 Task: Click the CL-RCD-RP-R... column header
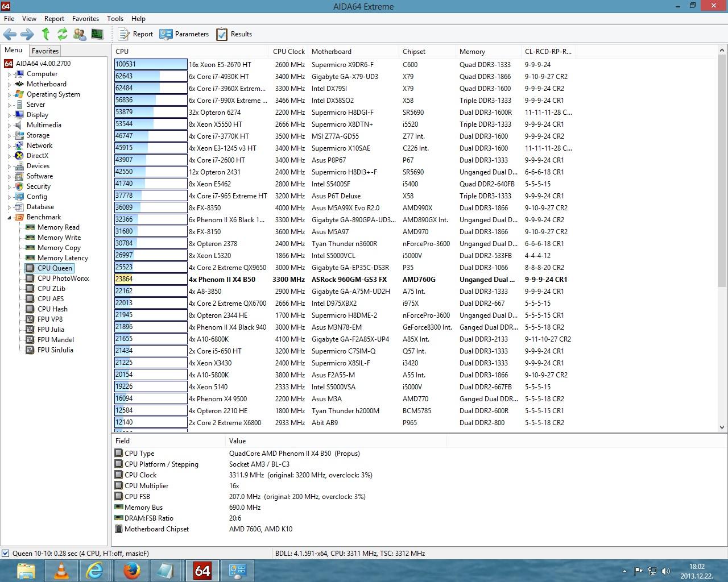(x=549, y=51)
